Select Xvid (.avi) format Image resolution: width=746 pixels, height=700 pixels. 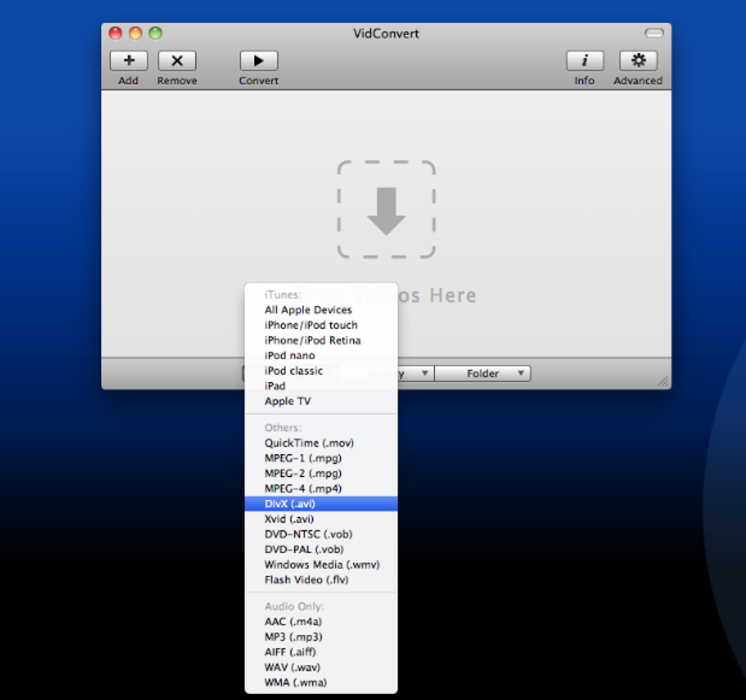tap(321, 519)
